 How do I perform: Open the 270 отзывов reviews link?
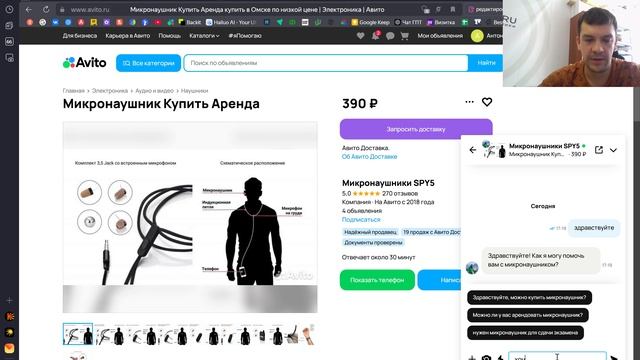click(x=400, y=193)
